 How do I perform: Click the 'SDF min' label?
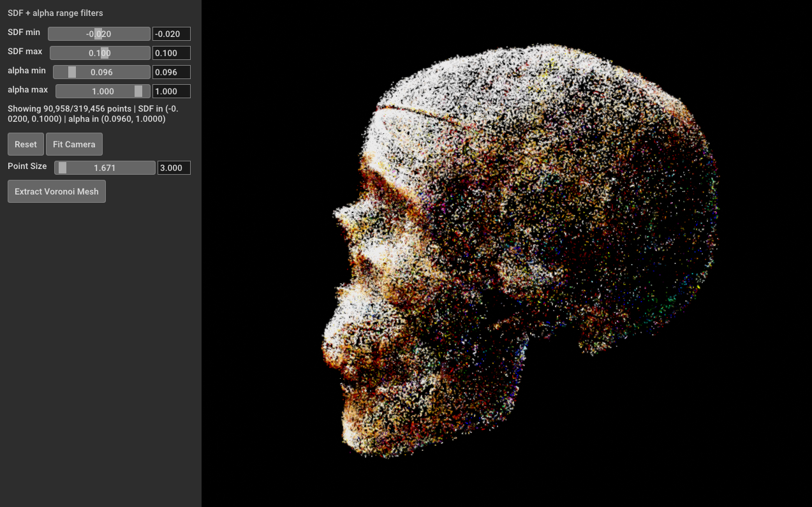(24, 32)
